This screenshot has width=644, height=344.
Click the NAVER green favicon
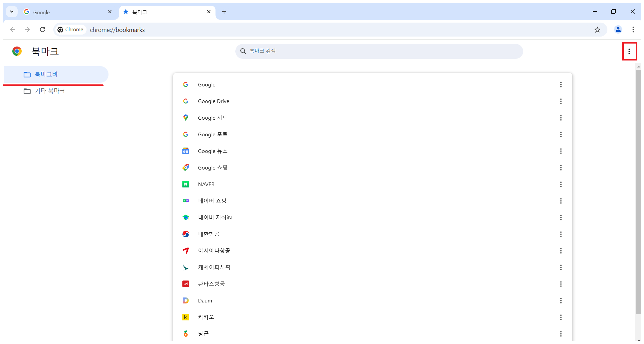[x=186, y=184]
